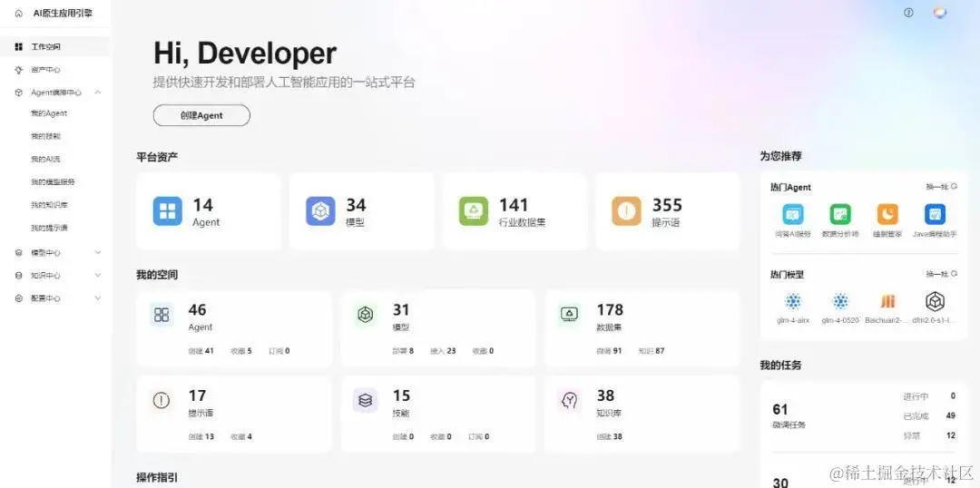This screenshot has width=980, height=488.
Task: Select the dfm2.0 black cube model icon
Action: [935, 302]
